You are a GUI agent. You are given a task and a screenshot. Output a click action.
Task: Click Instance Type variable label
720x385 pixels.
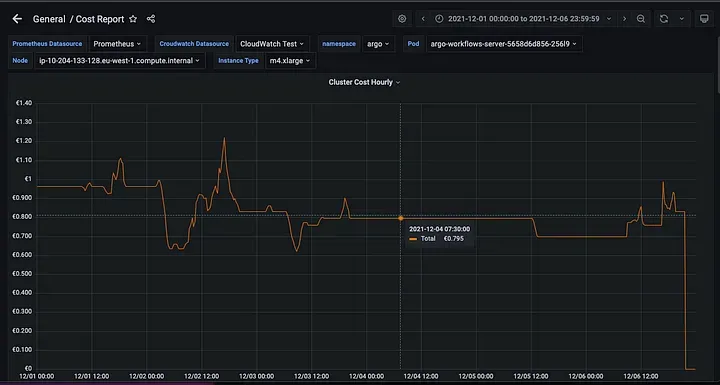tap(238, 61)
